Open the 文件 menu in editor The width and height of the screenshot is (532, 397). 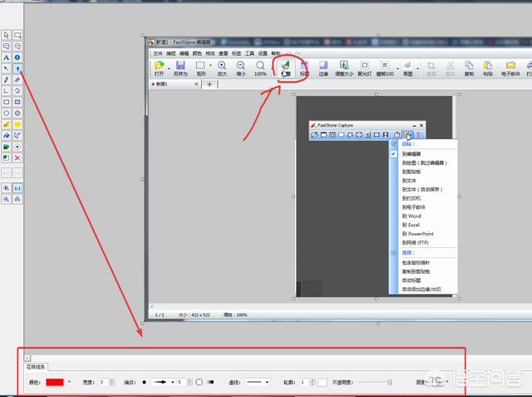157,52
